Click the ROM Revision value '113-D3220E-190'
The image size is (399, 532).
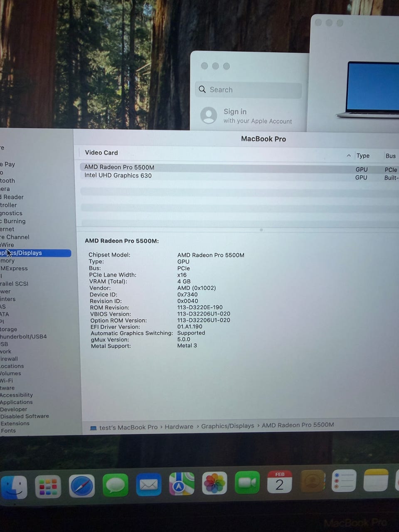(x=200, y=308)
